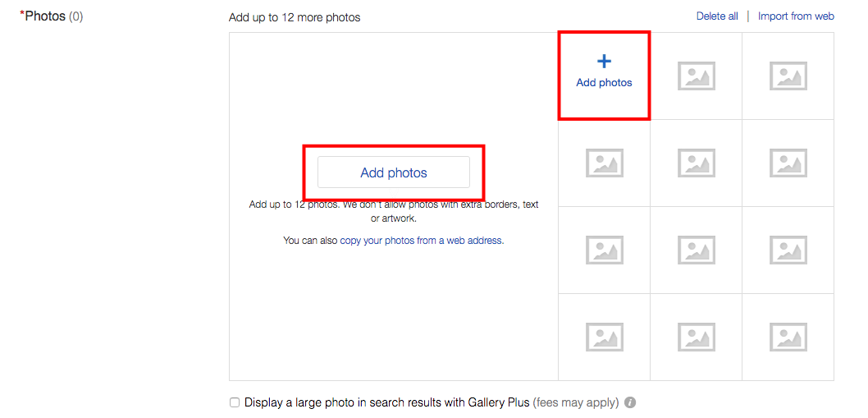Click the 'Add up to 12 more photos' heading
Viewport: 868px width, 418px height.
pyautogui.click(x=295, y=17)
